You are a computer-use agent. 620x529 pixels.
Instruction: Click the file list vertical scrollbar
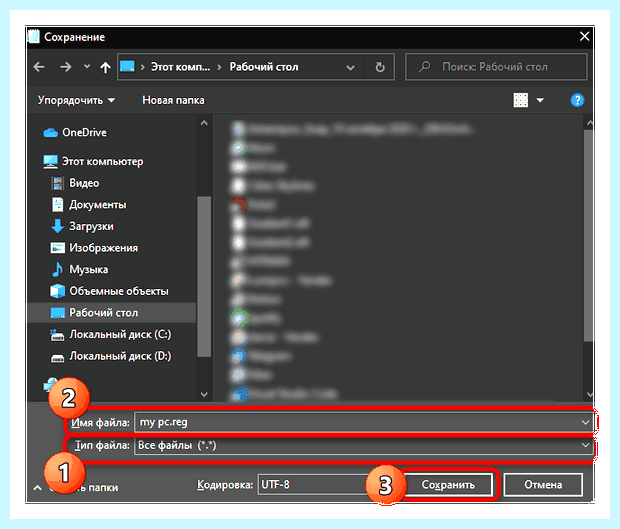[x=588, y=236]
